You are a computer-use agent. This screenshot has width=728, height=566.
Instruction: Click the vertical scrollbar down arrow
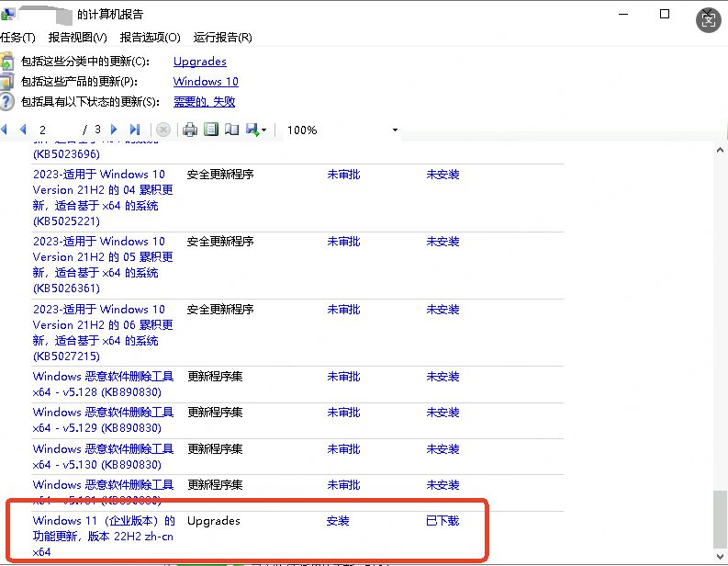(x=720, y=556)
